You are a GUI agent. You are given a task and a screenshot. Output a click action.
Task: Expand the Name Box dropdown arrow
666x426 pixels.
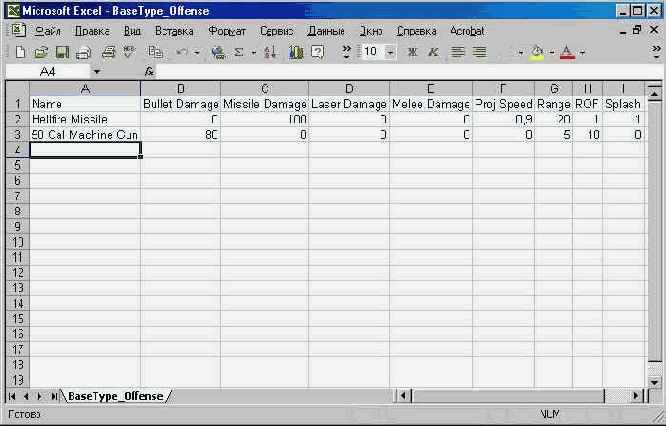pyautogui.click(x=97, y=72)
